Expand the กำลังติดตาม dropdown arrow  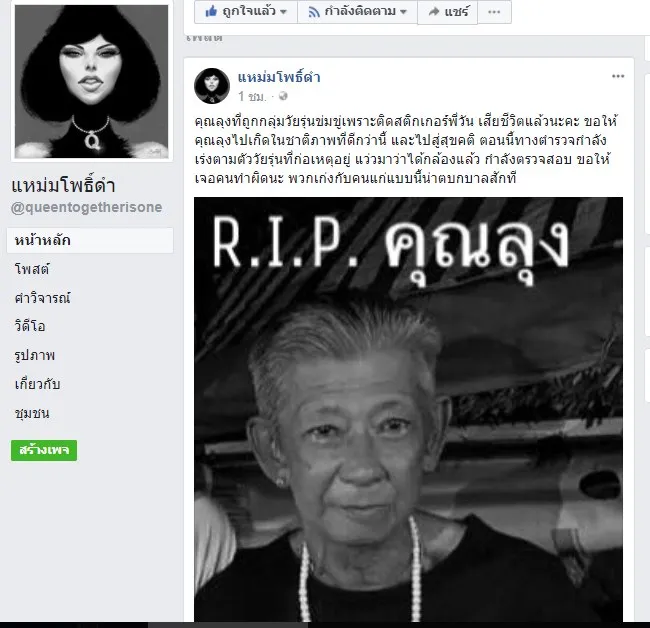coord(403,12)
